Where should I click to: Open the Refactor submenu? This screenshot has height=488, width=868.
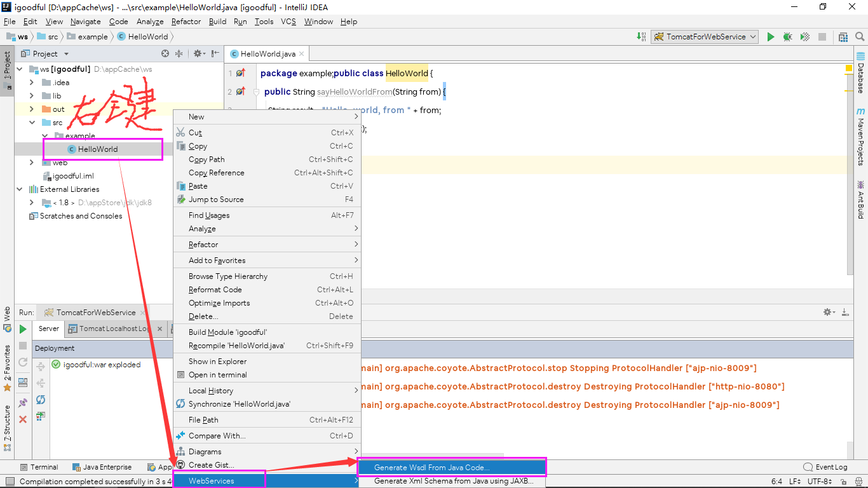267,245
